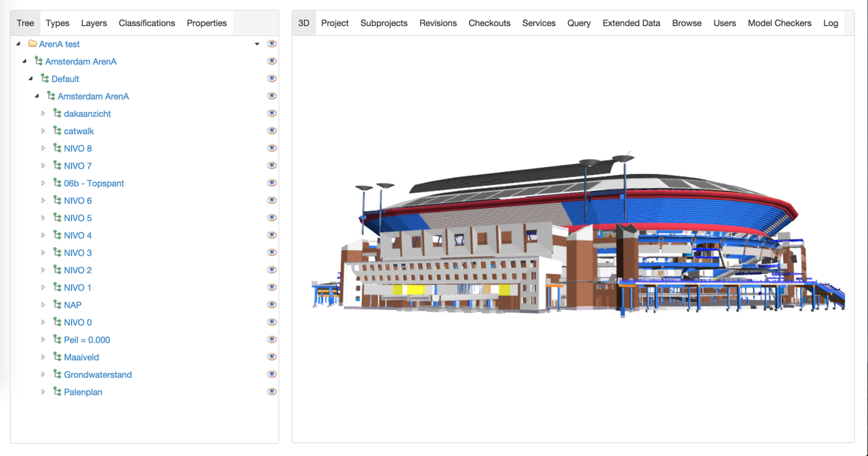Open the Extended Data tab

point(631,23)
